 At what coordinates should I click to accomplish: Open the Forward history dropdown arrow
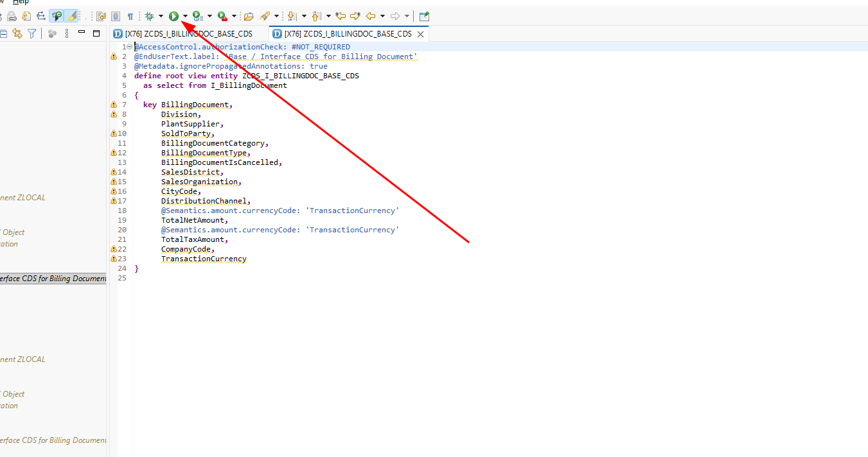tap(407, 16)
